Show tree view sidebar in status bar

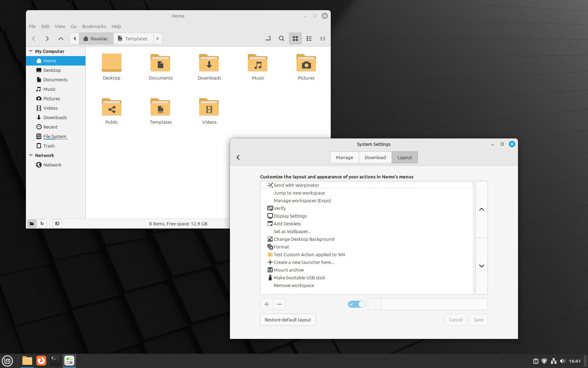42,224
